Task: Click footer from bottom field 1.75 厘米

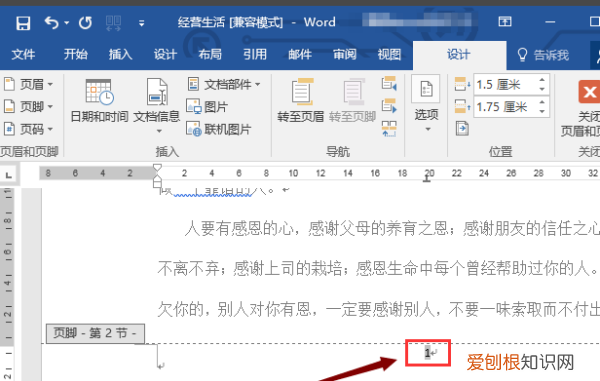Action: (x=504, y=107)
